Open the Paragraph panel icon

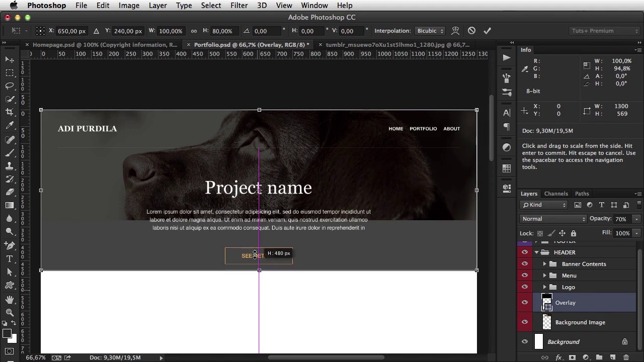tap(507, 127)
